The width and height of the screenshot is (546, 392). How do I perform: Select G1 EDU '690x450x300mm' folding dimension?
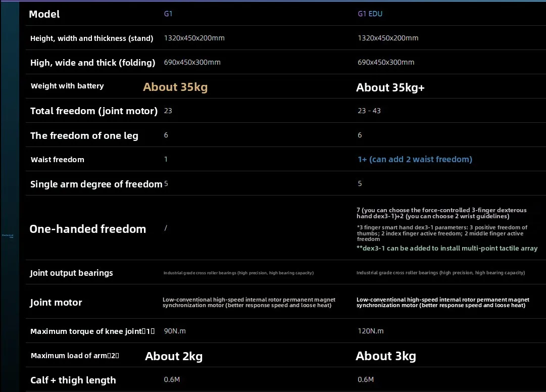386,62
